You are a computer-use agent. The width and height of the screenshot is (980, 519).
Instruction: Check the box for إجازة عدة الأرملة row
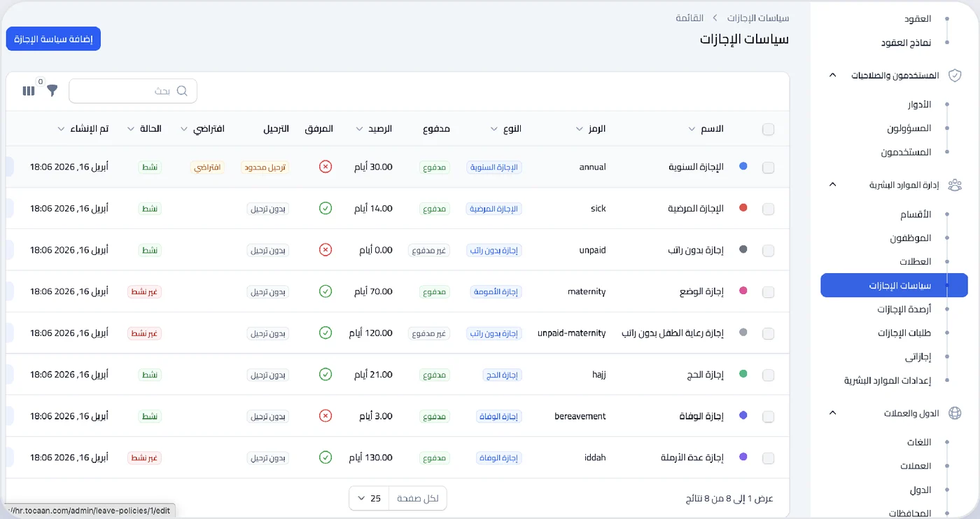(769, 458)
